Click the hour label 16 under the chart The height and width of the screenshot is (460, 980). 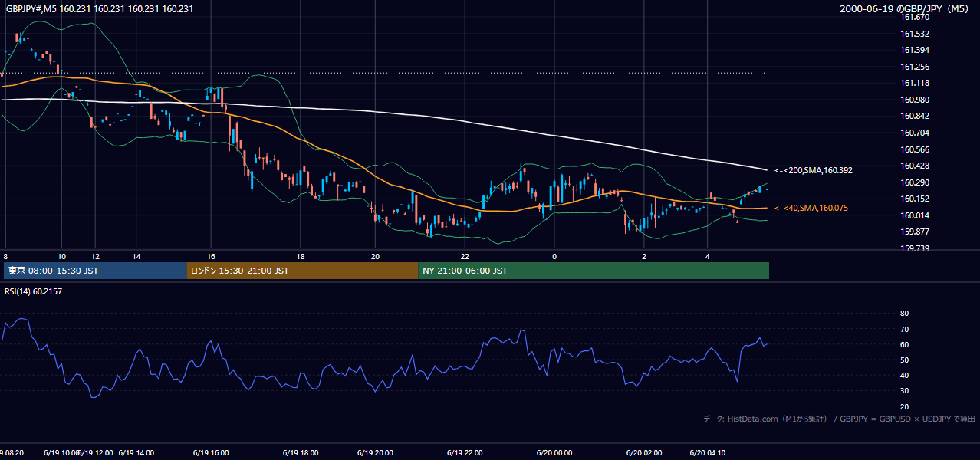(x=211, y=256)
